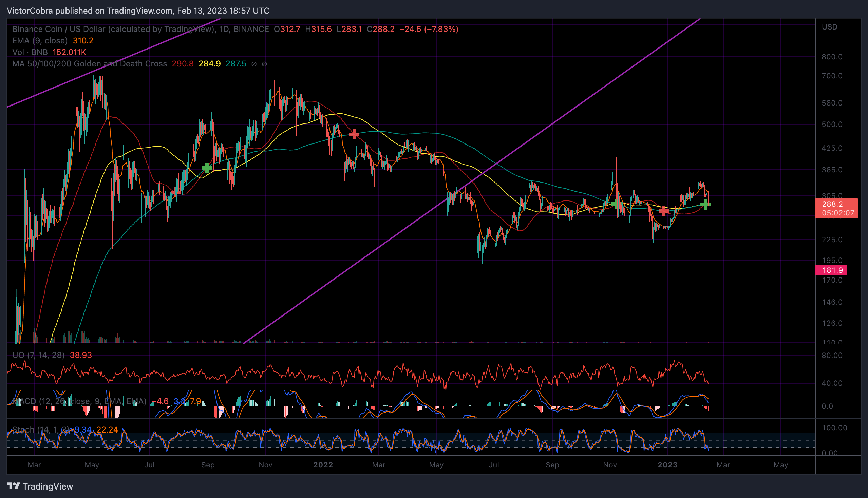Click the teal MA value 287.5
Screen dimensions: 868x498
pos(236,64)
